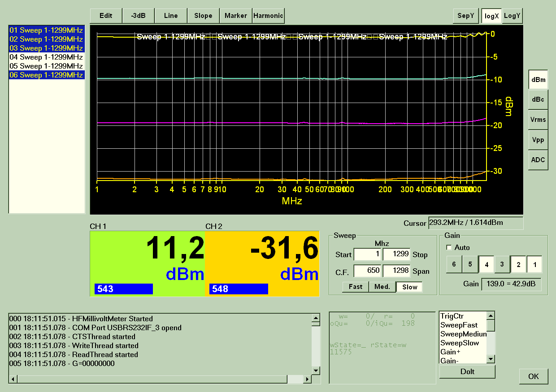This screenshot has width=556, height=392.
Task: Click the Cursor position readout field
Action: (475, 223)
